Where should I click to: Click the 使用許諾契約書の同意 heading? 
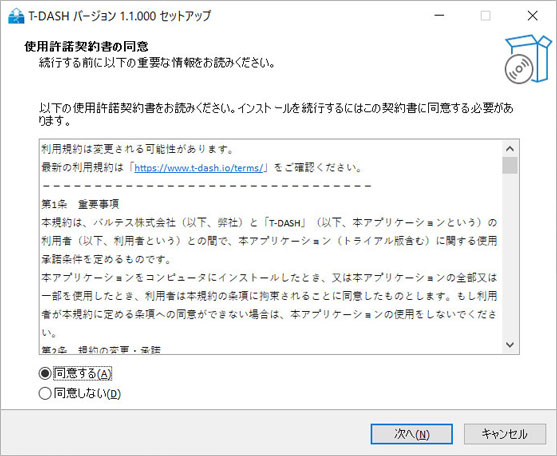(86, 46)
